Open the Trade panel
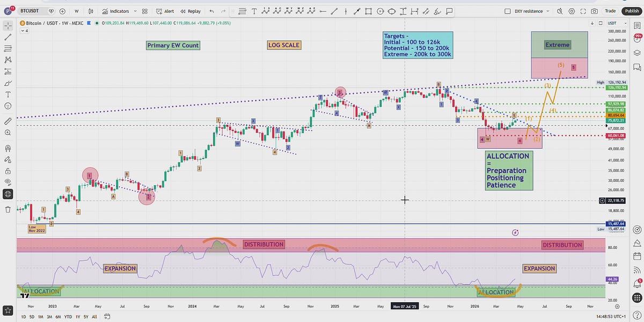This screenshot has height=322, width=644. click(610, 11)
